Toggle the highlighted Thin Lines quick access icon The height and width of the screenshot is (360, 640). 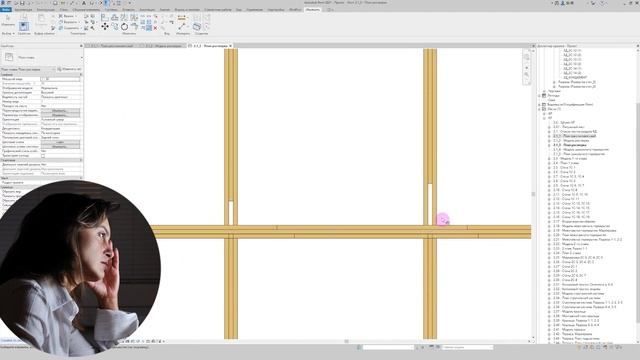pos(106,3)
